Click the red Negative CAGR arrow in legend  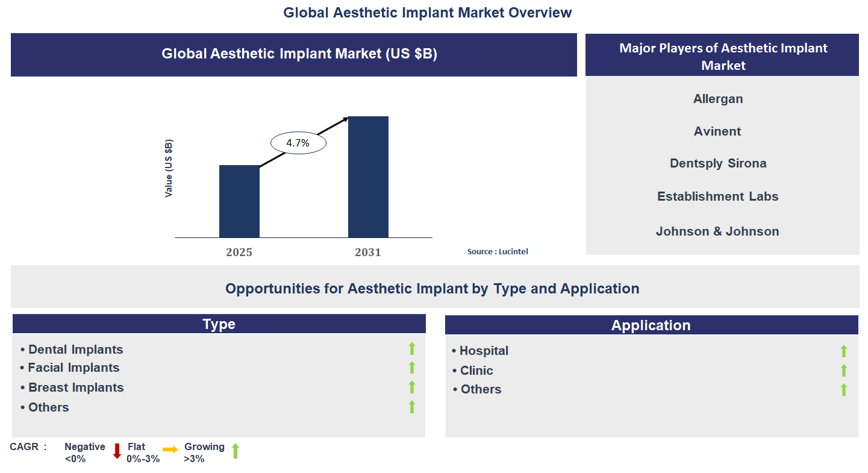(x=116, y=451)
